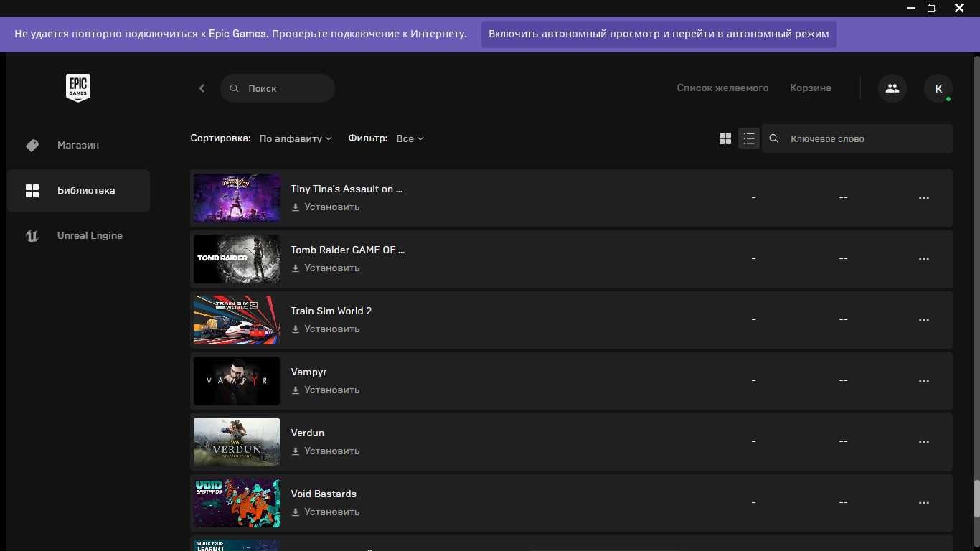Focus the Поиск search field
This screenshot has height=551, width=980.
click(278, 88)
